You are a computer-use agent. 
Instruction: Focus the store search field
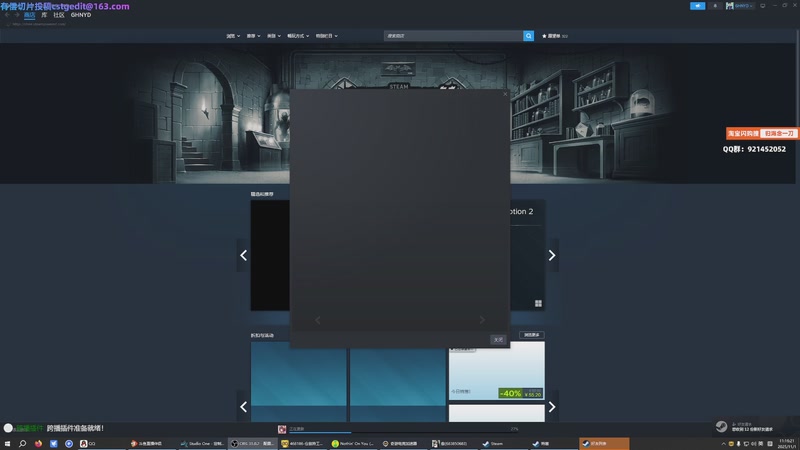click(453, 36)
